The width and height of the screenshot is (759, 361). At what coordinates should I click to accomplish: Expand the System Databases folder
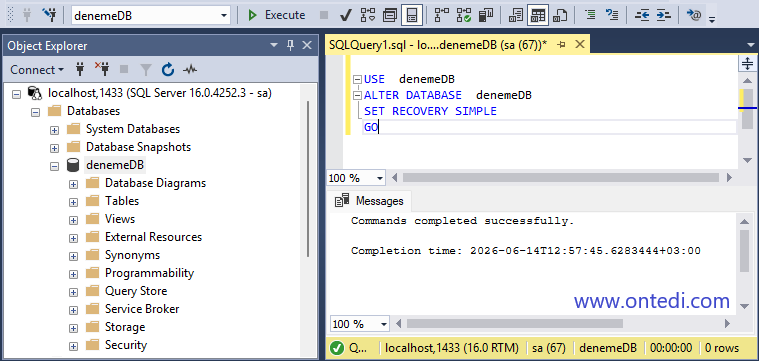click(x=54, y=130)
